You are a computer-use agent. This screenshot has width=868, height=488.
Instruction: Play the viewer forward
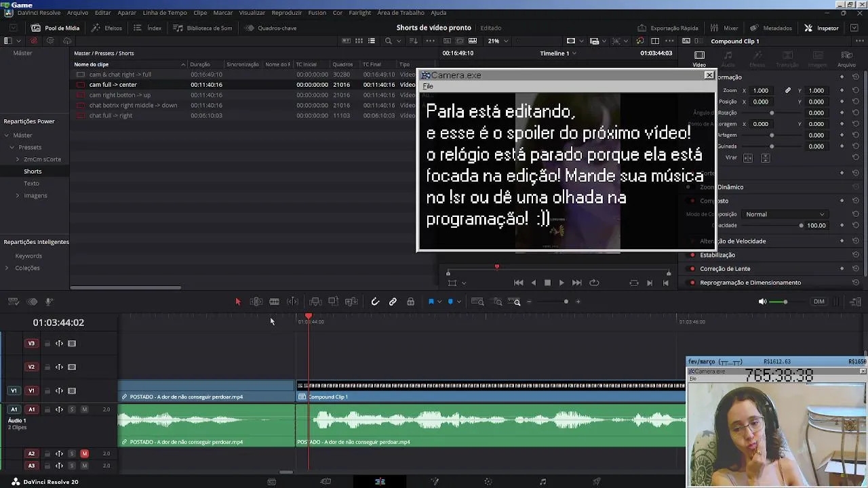[561, 283]
